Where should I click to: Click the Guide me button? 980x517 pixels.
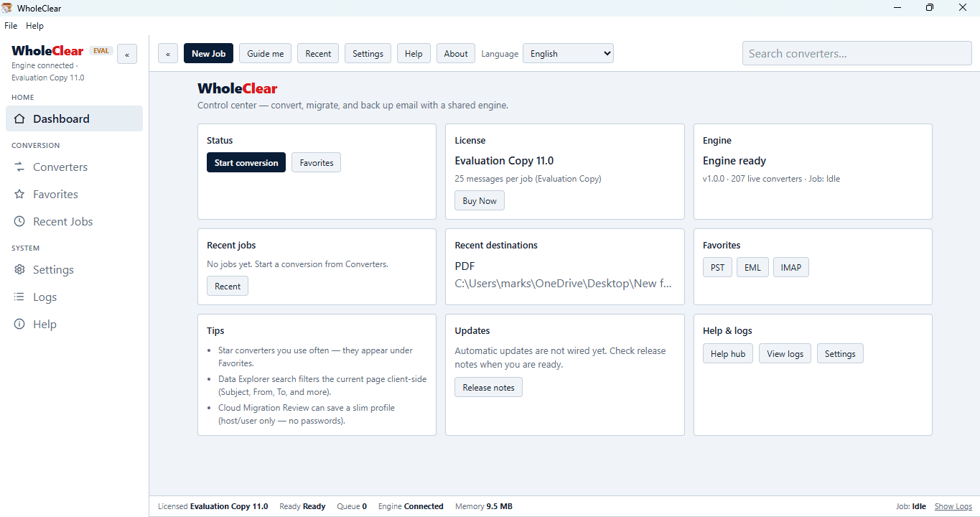click(x=265, y=53)
